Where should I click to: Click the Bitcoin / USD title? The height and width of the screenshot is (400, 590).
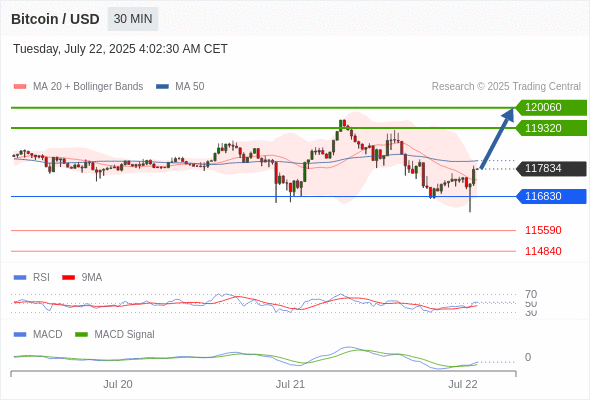pos(55,19)
